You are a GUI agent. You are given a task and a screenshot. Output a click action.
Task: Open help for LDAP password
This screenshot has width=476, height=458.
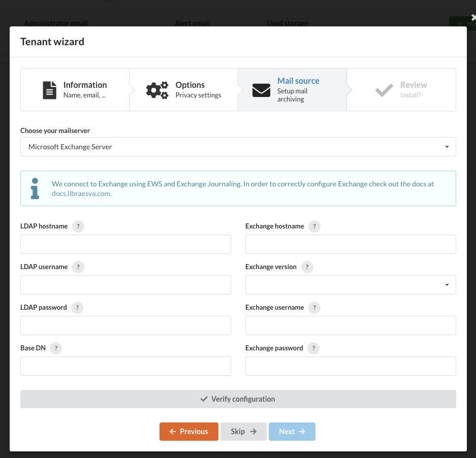tap(77, 308)
